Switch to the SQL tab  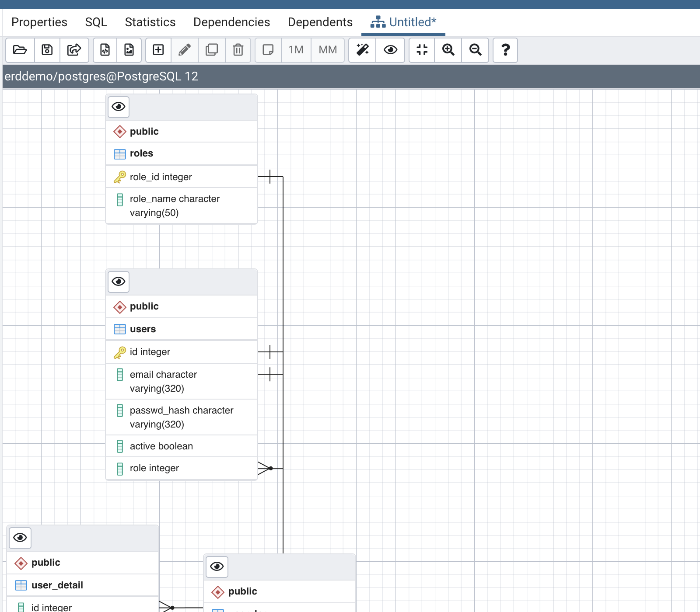pos(96,22)
